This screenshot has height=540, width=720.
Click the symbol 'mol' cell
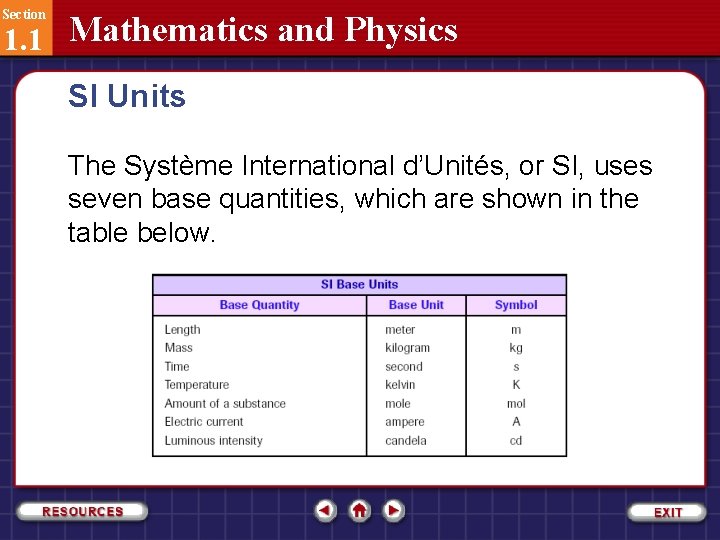pyautogui.click(x=516, y=404)
